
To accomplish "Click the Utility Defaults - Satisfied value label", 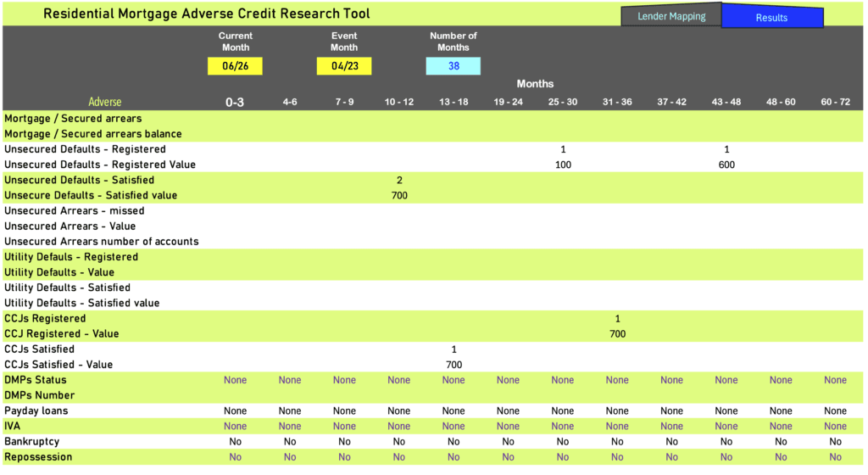I will coord(82,304).
